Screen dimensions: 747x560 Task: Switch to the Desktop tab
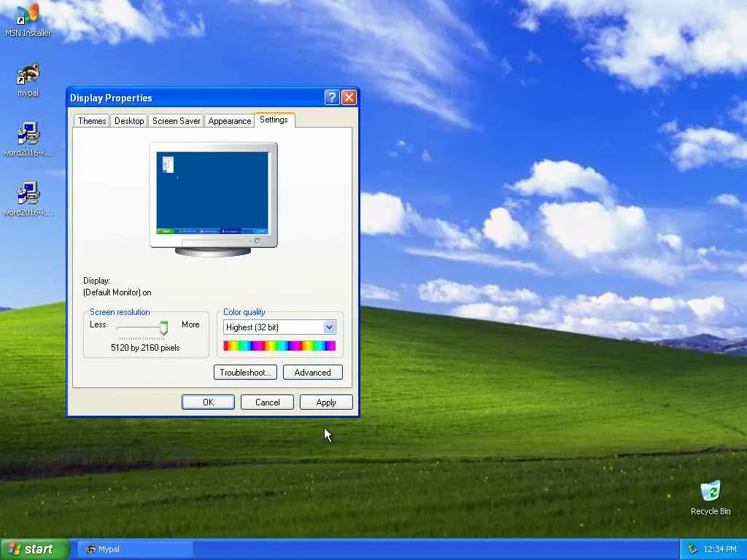[x=129, y=121]
